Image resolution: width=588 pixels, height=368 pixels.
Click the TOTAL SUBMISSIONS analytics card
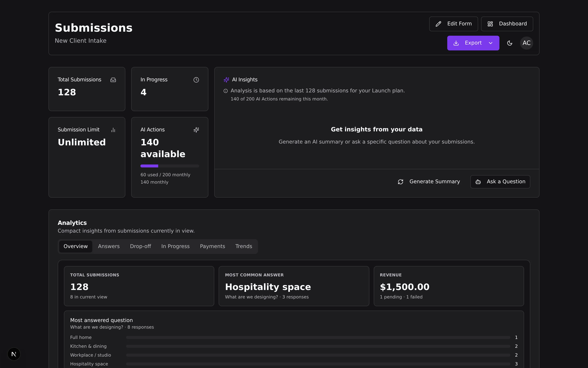139,286
